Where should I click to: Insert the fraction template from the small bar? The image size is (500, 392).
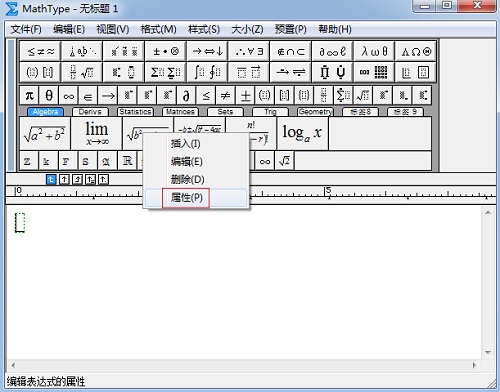(324, 96)
